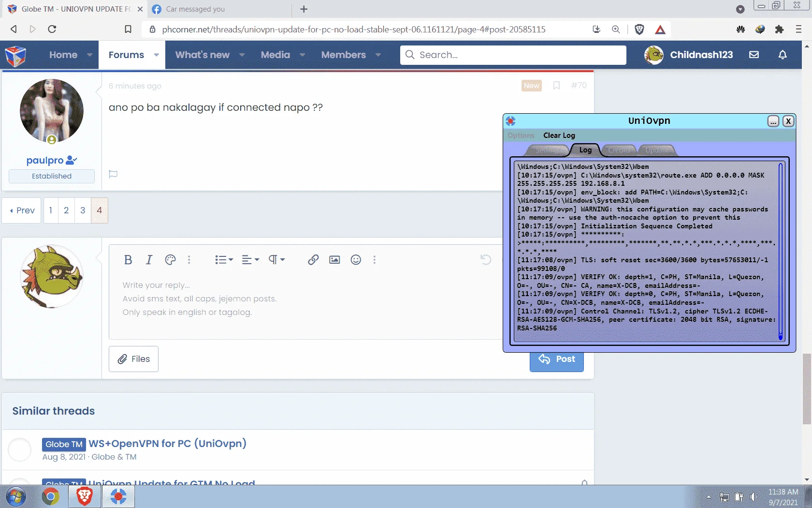
Task: Open browser extensions puzzle icon
Action: click(x=779, y=30)
